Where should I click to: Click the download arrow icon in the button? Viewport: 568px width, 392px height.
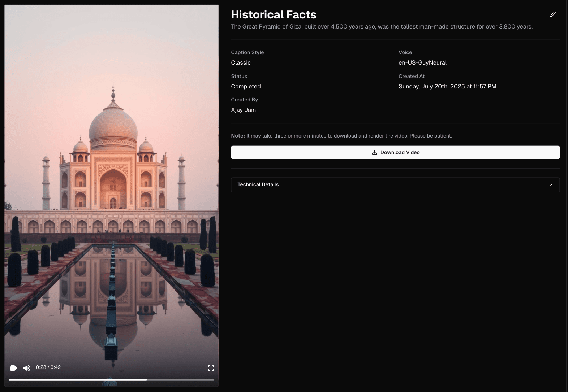374,153
